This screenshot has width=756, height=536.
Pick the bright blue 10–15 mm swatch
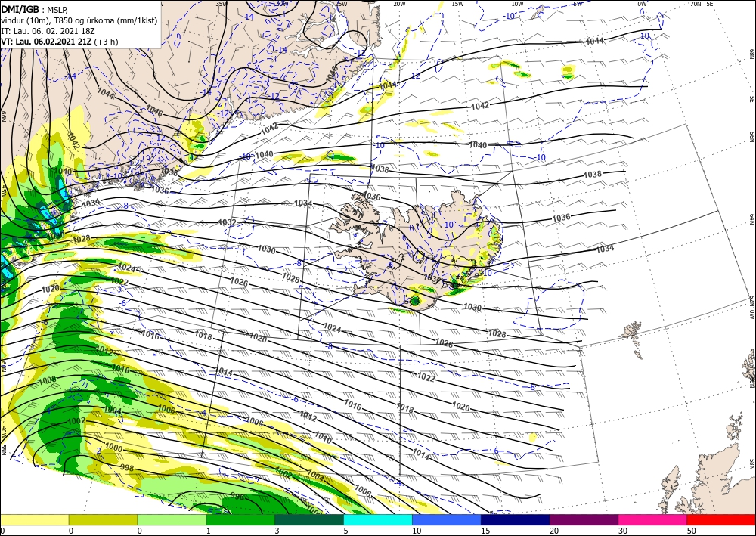[x=447, y=519]
